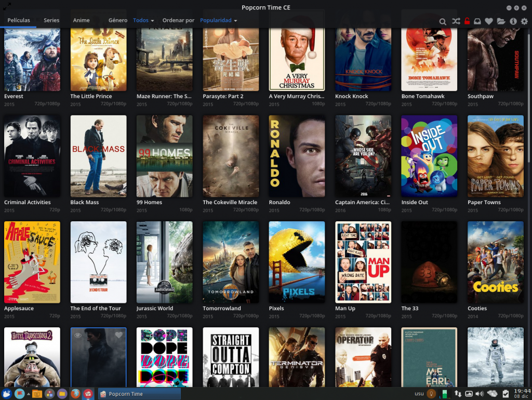
Task: Open the Everest movie poster
Action: pos(32,59)
